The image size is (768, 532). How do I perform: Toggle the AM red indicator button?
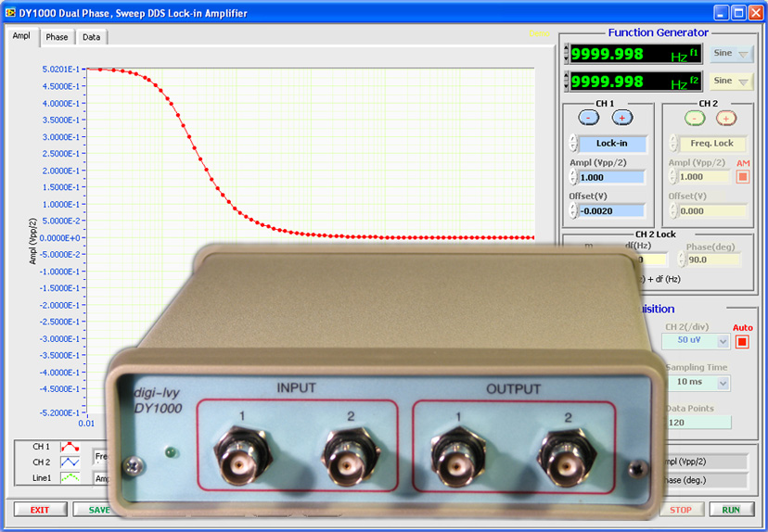(743, 177)
